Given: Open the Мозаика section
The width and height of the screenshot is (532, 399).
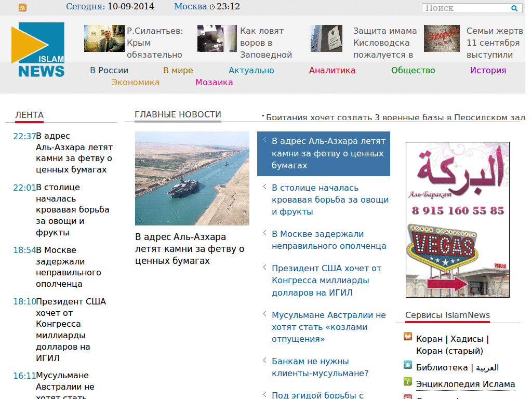Looking at the screenshot, I should [214, 82].
